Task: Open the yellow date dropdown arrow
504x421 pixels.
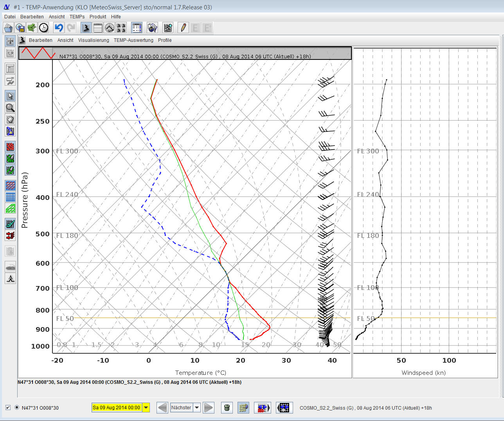Action: [x=146, y=408]
